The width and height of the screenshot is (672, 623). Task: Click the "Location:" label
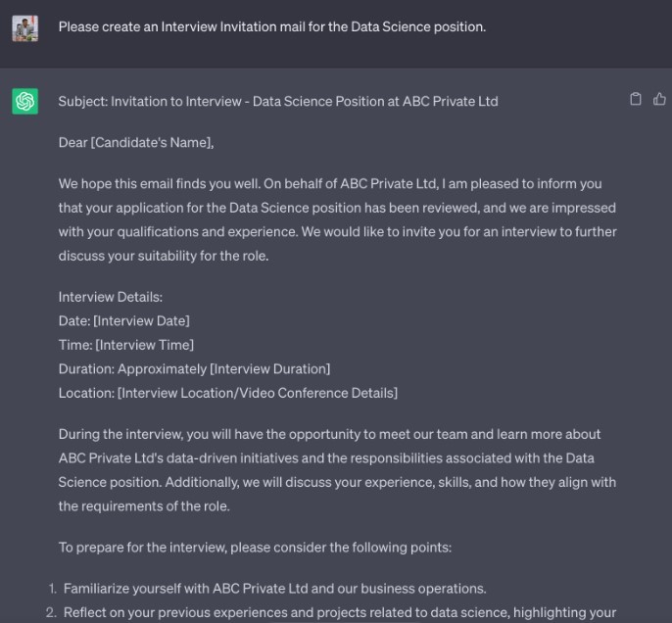[x=85, y=393]
